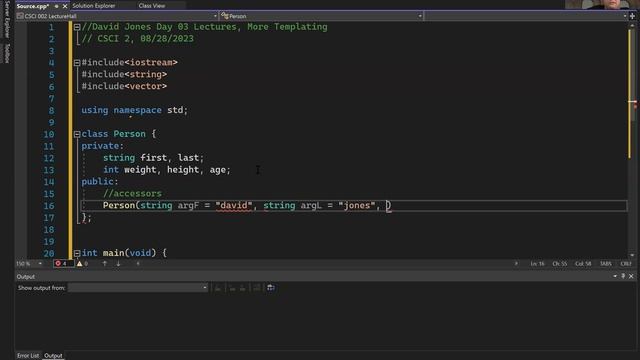Switch to the Solution Explorer tab
The height and width of the screenshot is (360, 640).
[94, 6]
